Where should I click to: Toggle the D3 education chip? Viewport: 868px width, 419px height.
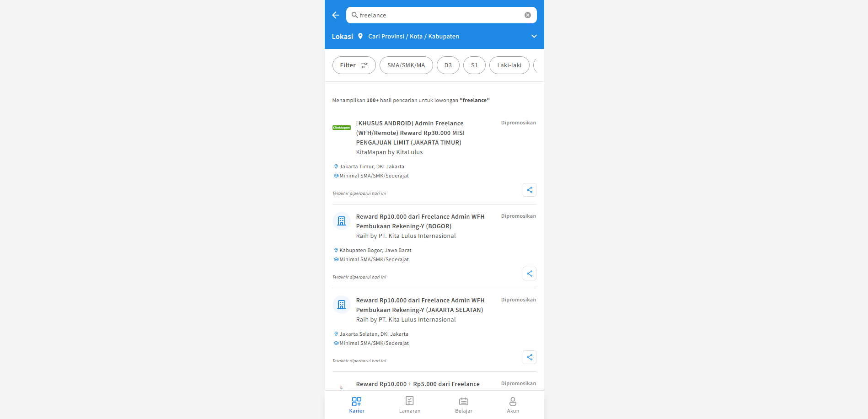448,65
